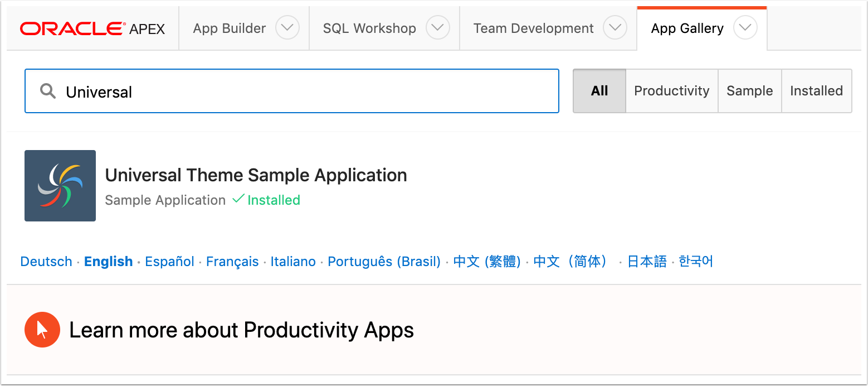Click the Sample Application subtitle text
Viewport: 868px width, 386px height.
[165, 200]
